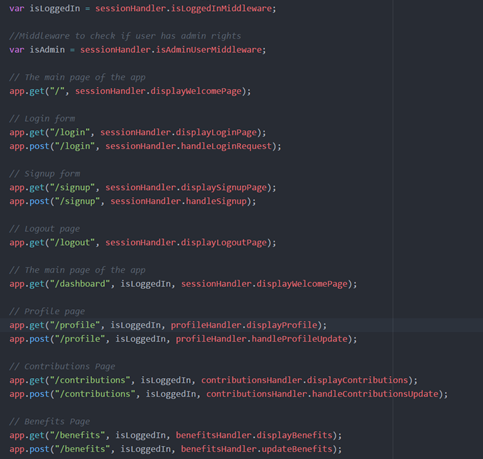Click 'displayLogoutPage' handler name

point(224,243)
